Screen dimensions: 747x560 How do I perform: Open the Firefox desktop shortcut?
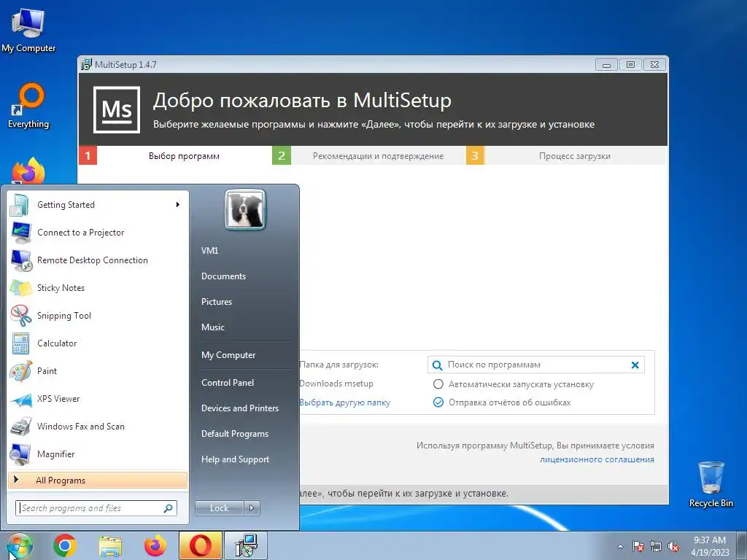tap(28, 171)
